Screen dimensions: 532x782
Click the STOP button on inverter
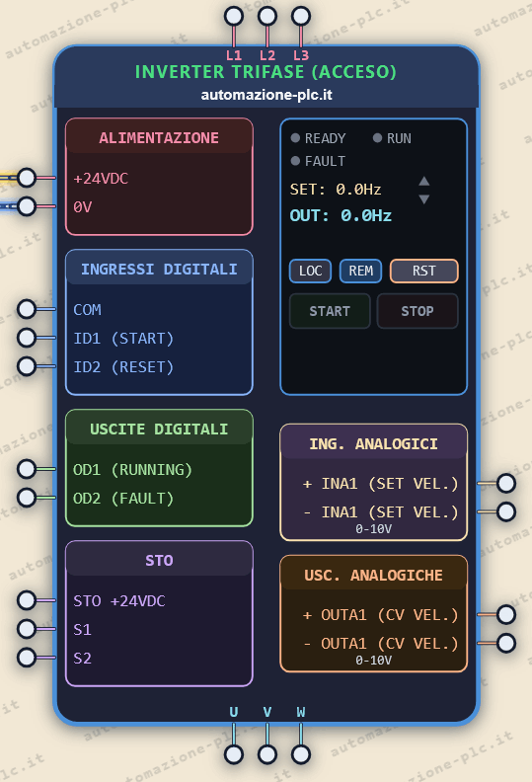click(418, 311)
